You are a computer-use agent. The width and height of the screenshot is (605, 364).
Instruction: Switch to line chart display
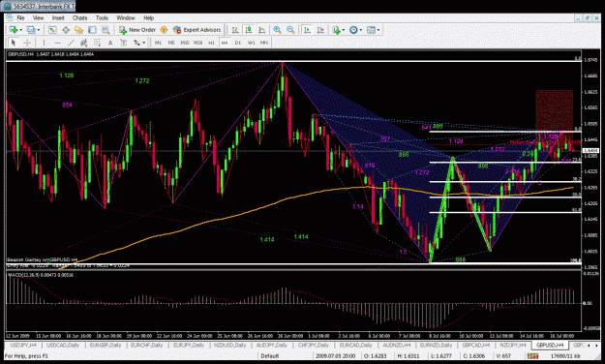pyautogui.click(x=262, y=30)
